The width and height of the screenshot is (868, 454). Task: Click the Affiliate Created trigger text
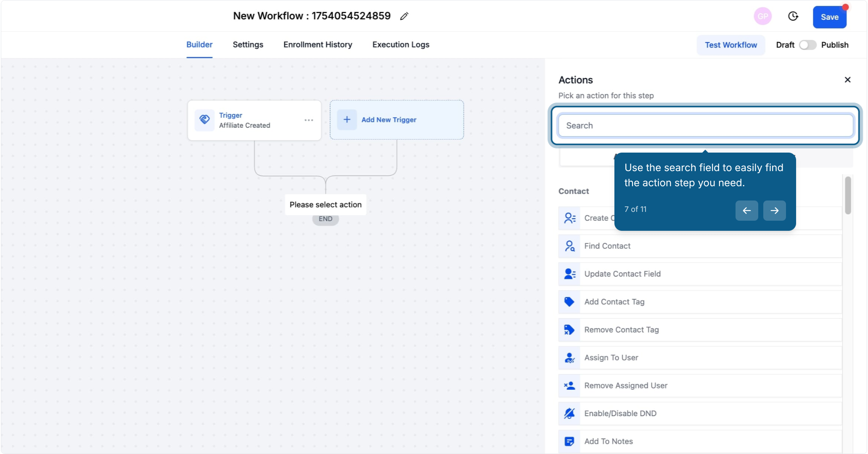pyautogui.click(x=244, y=125)
